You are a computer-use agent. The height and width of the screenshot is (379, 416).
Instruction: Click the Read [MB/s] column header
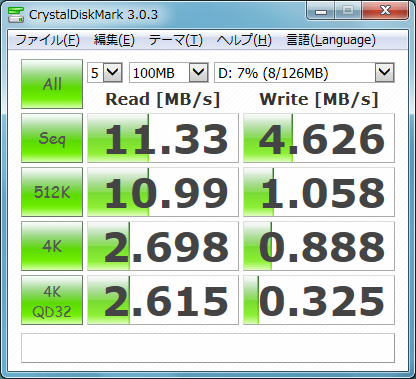tap(163, 99)
